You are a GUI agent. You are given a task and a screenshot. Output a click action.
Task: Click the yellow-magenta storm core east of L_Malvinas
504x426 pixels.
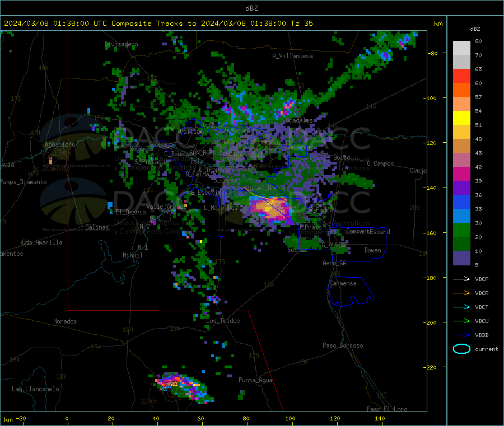click(x=269, y=208)
